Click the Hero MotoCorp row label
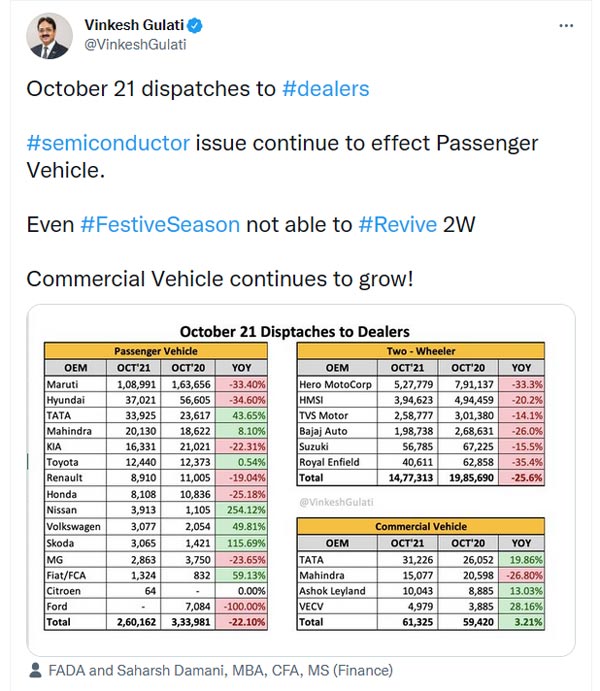This screenshot has width=600, height=691. [x=337, y=384]
